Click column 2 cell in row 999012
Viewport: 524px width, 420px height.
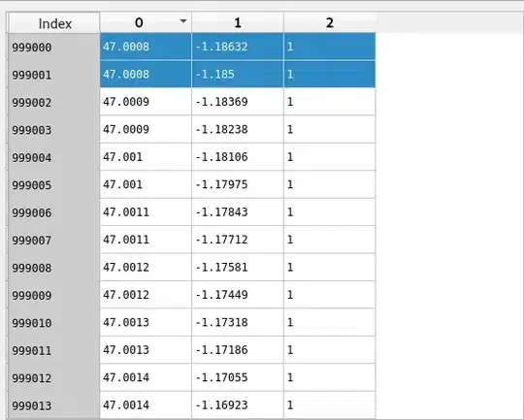(330, 377)
